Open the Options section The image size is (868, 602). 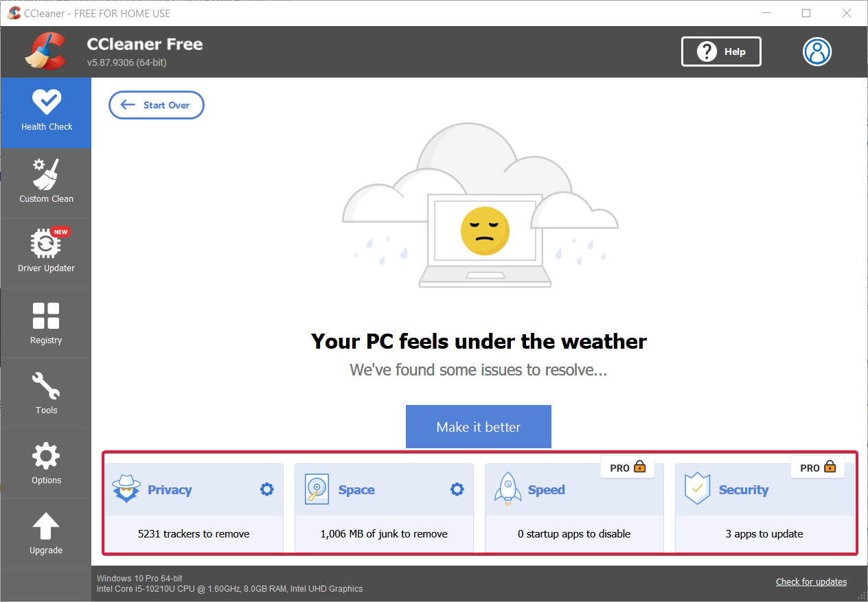point(46,463)
